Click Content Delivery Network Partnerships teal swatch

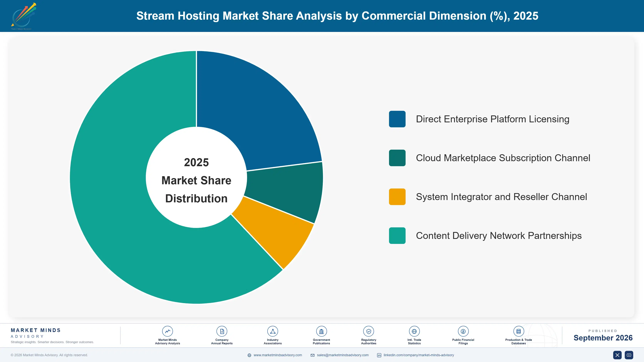point(397,235)
